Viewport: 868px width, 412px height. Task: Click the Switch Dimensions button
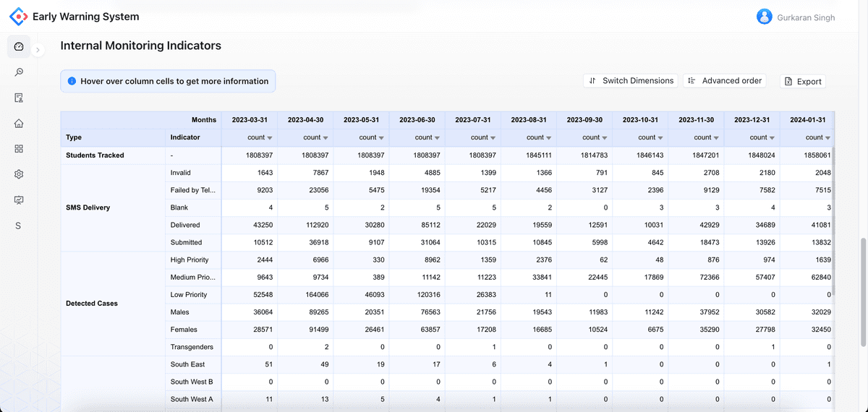[x=631, y=81]
